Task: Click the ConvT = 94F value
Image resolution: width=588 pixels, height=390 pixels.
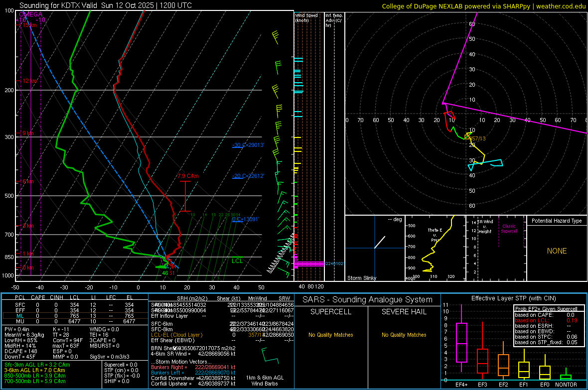Action: [68, 341]
